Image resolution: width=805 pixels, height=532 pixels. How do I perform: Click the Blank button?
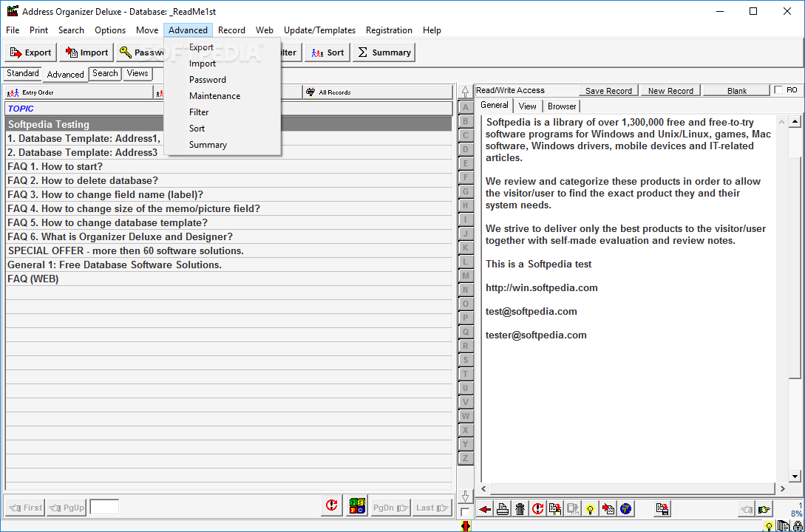pyautogui.click(x=737, y=91)
